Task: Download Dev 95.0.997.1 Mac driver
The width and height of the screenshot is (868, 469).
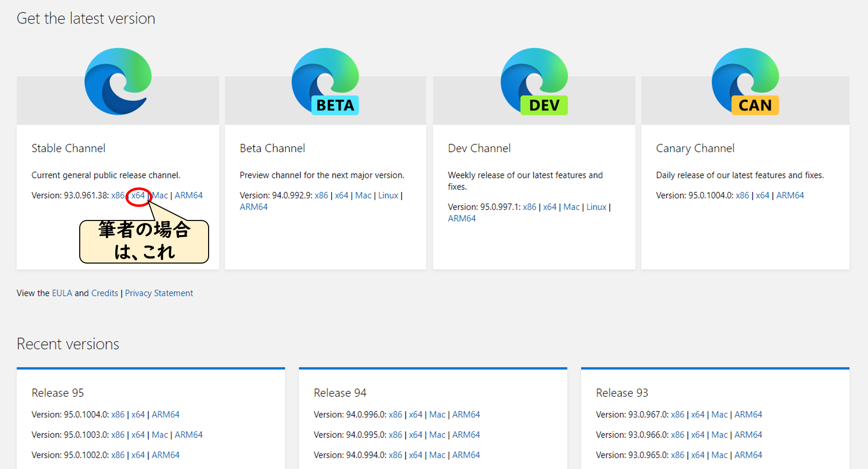Action: (572, 207)
